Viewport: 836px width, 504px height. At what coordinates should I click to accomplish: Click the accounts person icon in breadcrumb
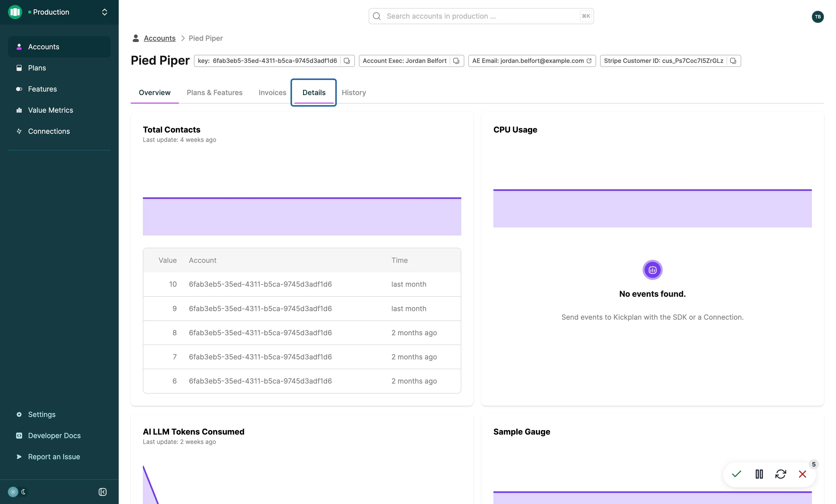coord(136,38)
